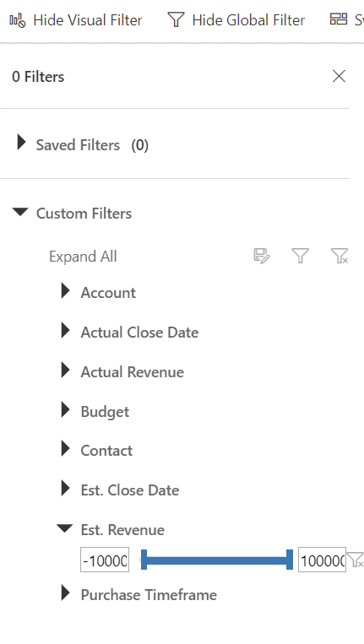Expand the Saved Filters section
This screenshot has width=364, height=644.
click(21, 143)
